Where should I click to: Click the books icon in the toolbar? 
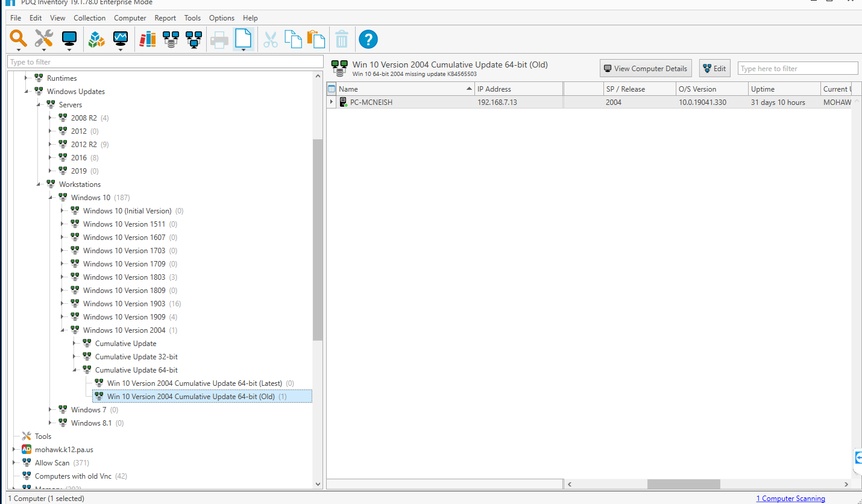tap(147, 40)
